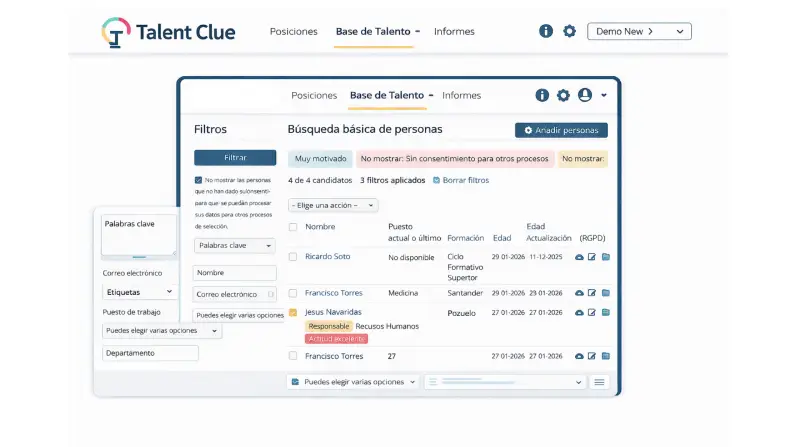The height and width of the screenshot is (447, 800).
Task: Open Base de Talento in the top site header
Action: click(x=373, y=32)
